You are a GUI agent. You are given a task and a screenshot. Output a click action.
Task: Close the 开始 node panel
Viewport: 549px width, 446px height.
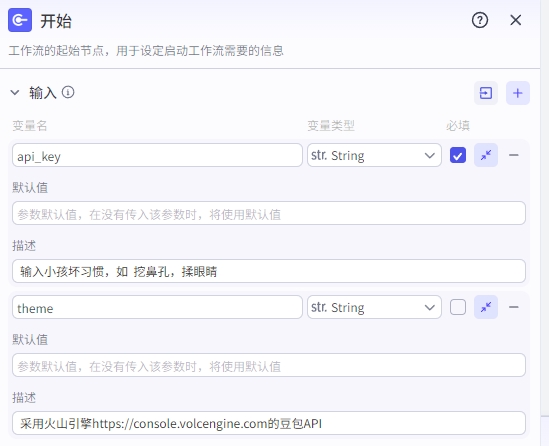pos(516,20)
